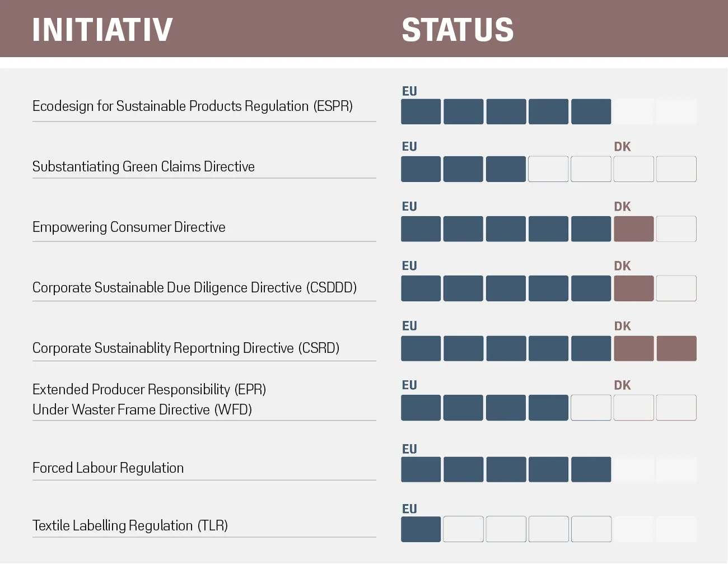
Task: Click first blue status block for ESPR
Action: (421, 111)
